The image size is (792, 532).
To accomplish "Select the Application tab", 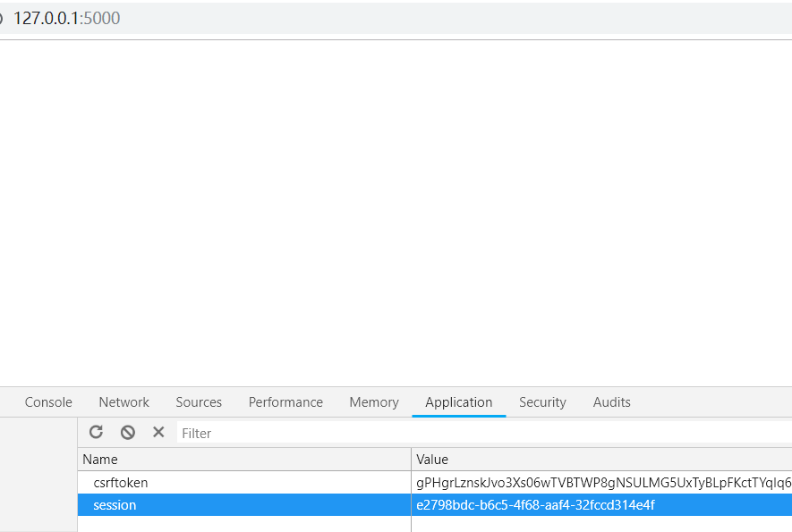I will 458,402.
